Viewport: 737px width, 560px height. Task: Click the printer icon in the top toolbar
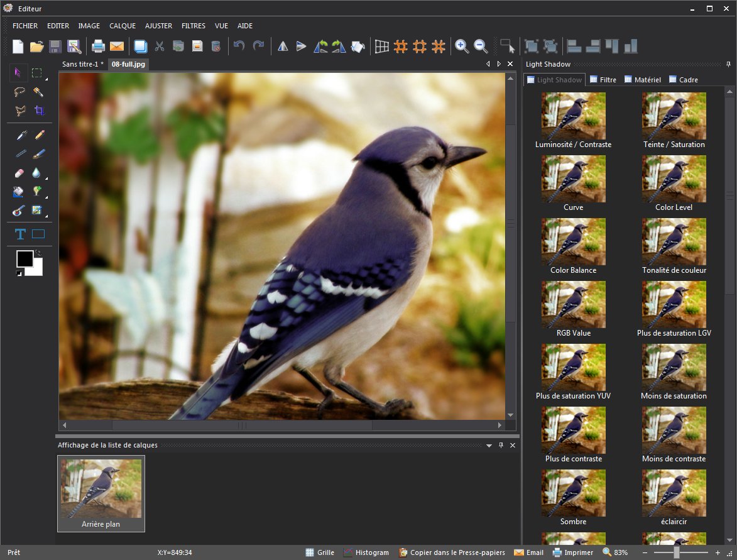pos(98,46)
